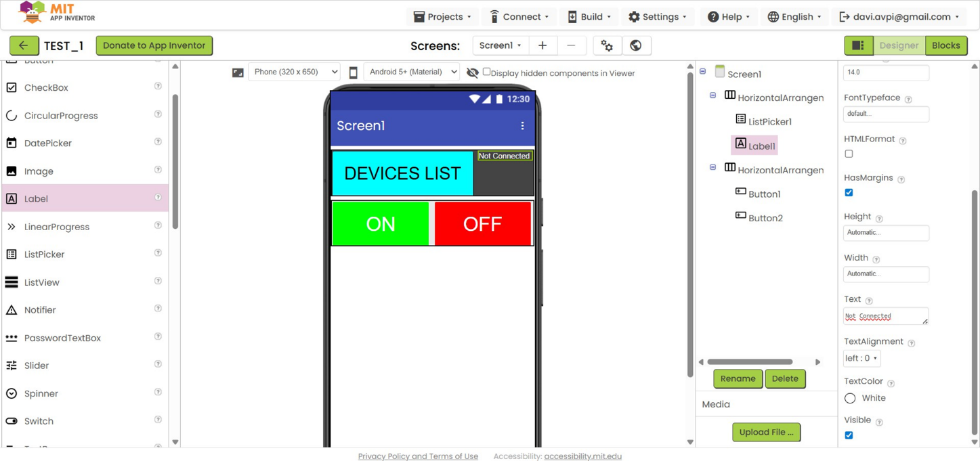Open the English language dropdown

(x=794, y=17)
